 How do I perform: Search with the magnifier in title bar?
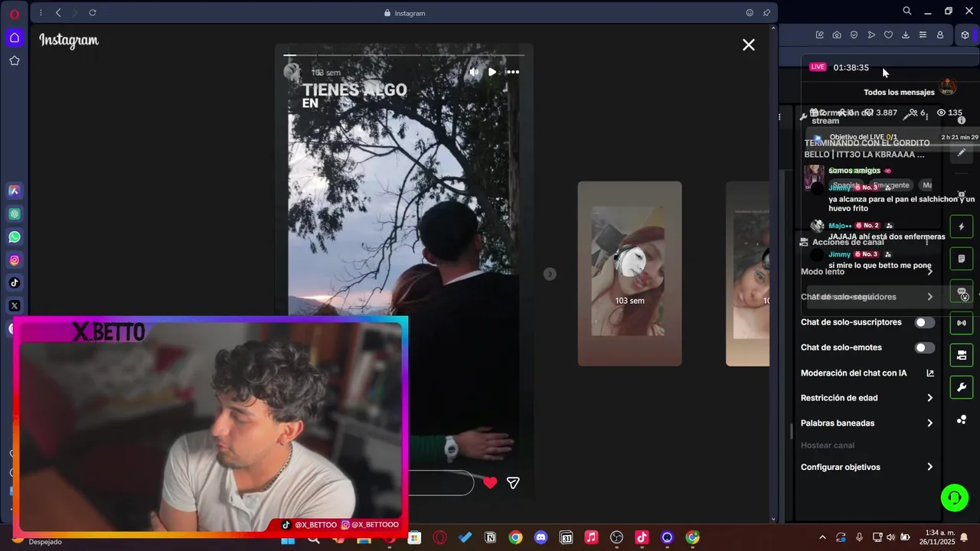[x=907, y=11]
